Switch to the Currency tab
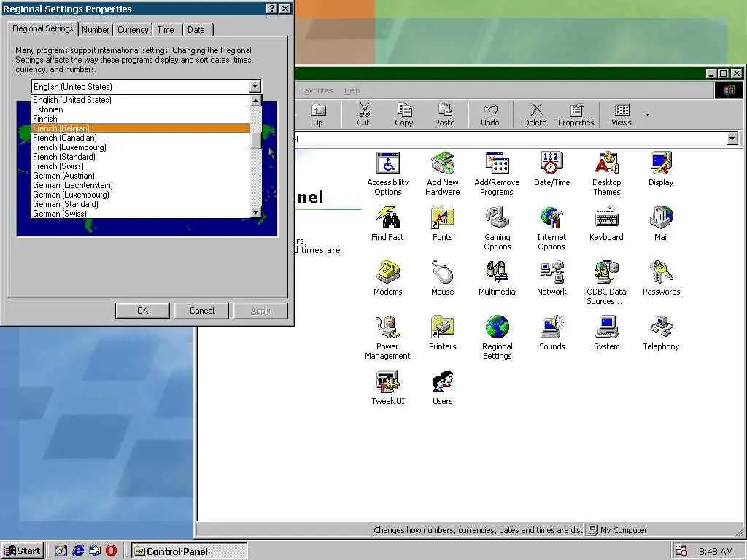This screenshot has width=747, height=560. [133, 29]
